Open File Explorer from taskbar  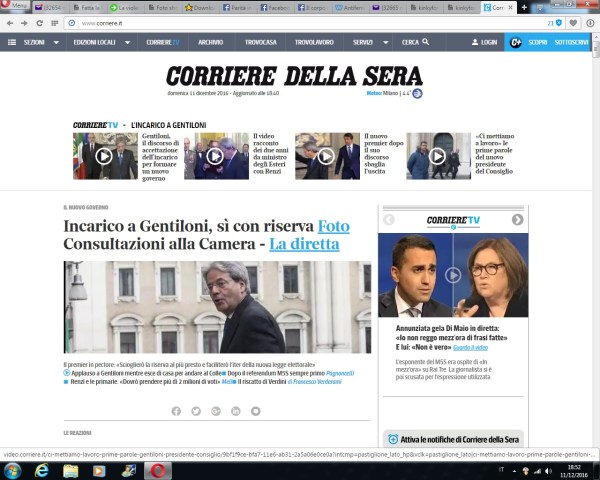(x=70, y=471)
